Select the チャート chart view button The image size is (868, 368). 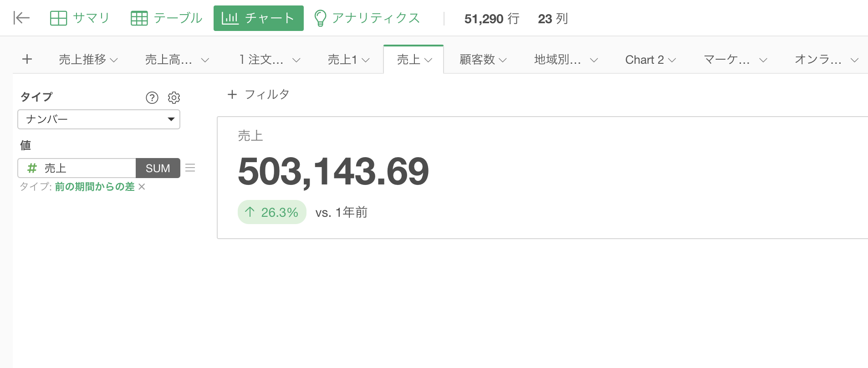click(259, 18)
